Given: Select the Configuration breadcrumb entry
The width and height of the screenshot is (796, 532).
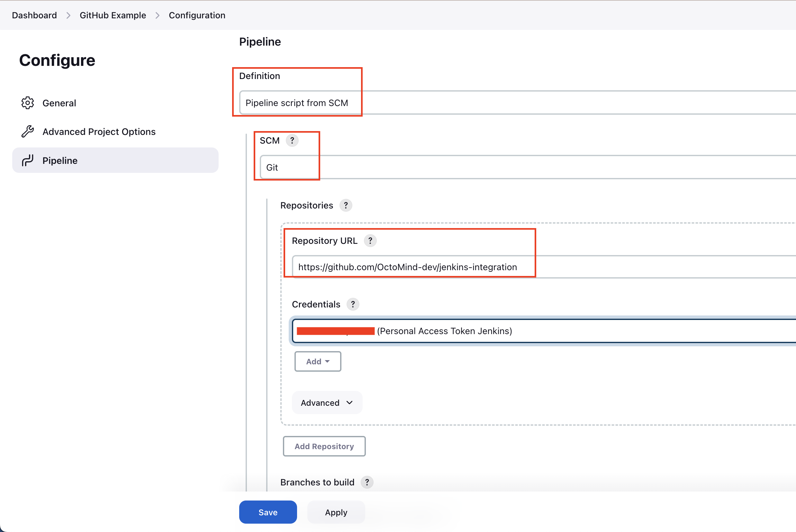Looking at the screenshot, I should 197,15.
